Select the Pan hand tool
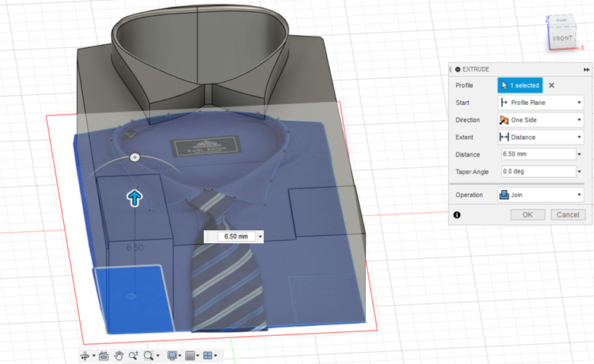Screen dimensions: 594x364 (119, 355)
